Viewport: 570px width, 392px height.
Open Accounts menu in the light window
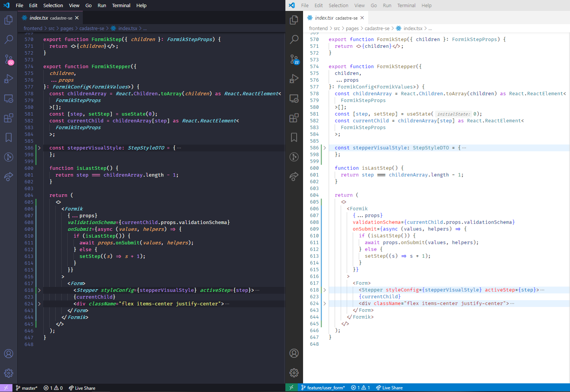294,353
